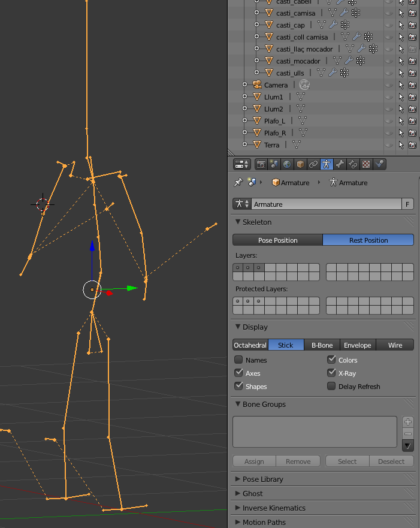Click the wrench modifier icon on casti_camisa
420x528 pixels.
click(x=344, y=13)
